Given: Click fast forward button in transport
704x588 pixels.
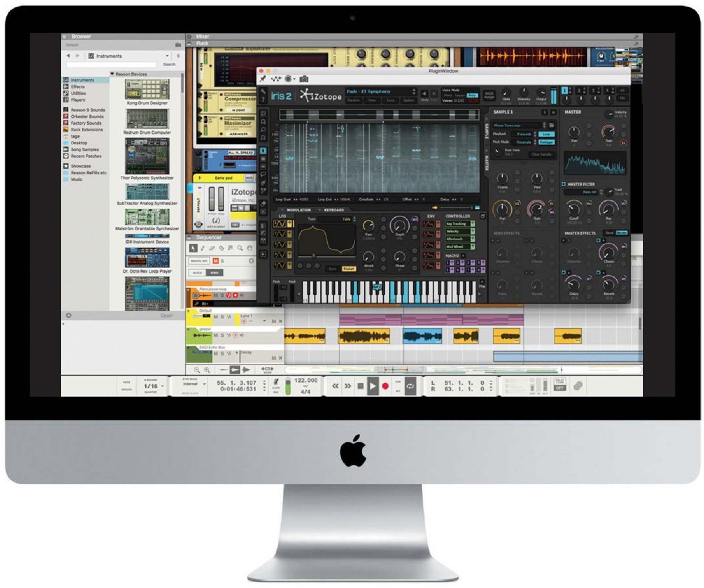Looking at the screenshot, I should click(347, 386).
